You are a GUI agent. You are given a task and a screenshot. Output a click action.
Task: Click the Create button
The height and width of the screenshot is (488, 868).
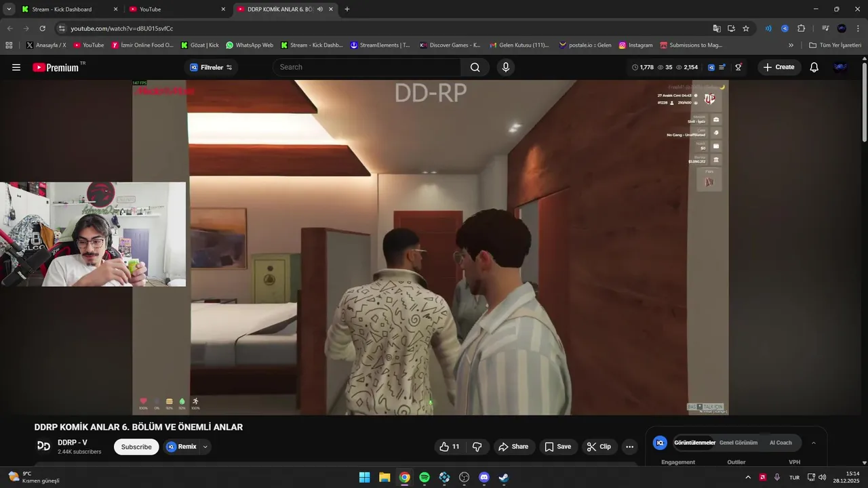coord(778,67)
